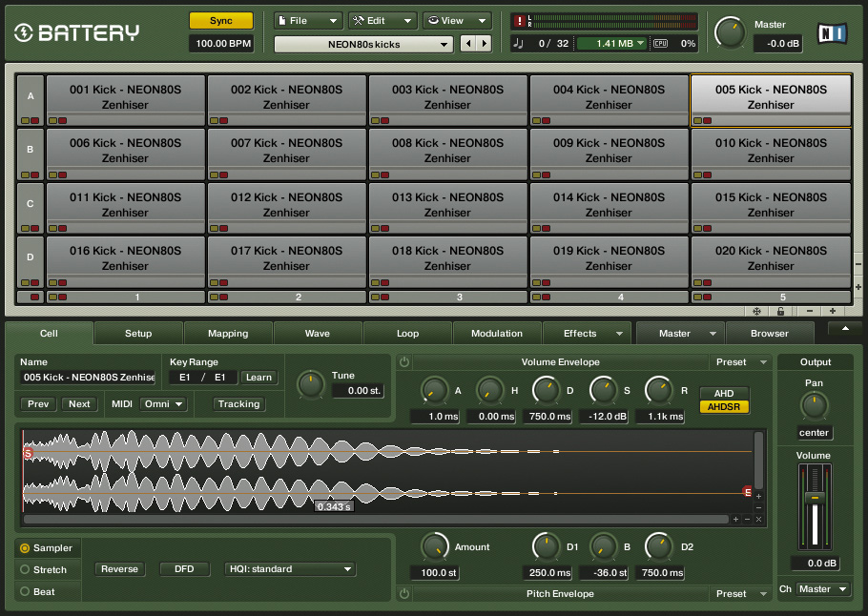
Task: Solo cell 007 Kick with yellow button
Action: coord(215,175)
